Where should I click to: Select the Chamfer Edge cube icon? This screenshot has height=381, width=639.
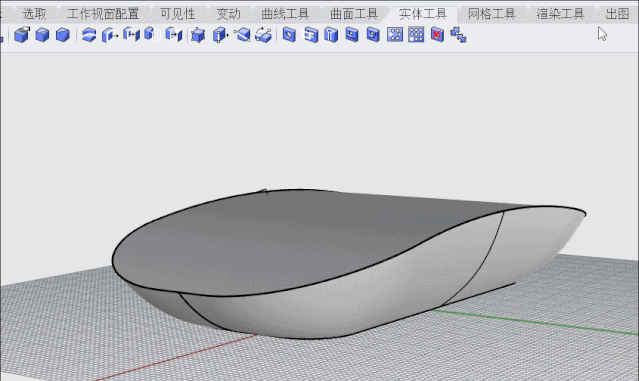[62, 35]
